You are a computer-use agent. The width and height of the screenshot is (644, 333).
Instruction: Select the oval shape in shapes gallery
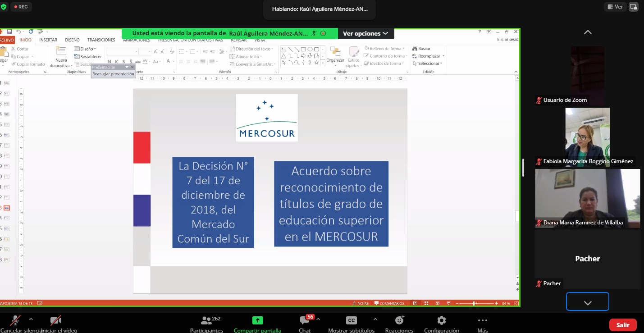pyautogui.click(x=310, y=49)
